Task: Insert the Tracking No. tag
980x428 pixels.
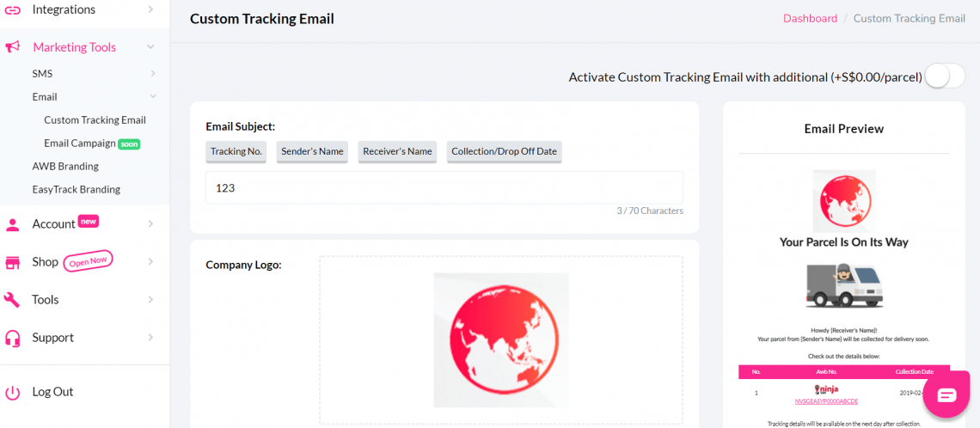Action: (x=236, y=151)
